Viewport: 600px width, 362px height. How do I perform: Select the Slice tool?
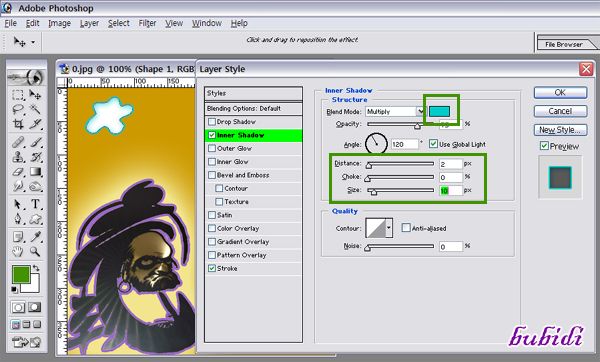pos(35,124)
